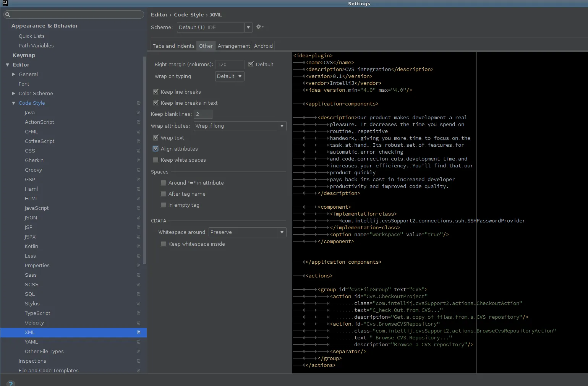Image resolution: width=588 pixels, height=386 pixels.
Task: Click the search magnifier icon in settings
Action: click(8, 15)
